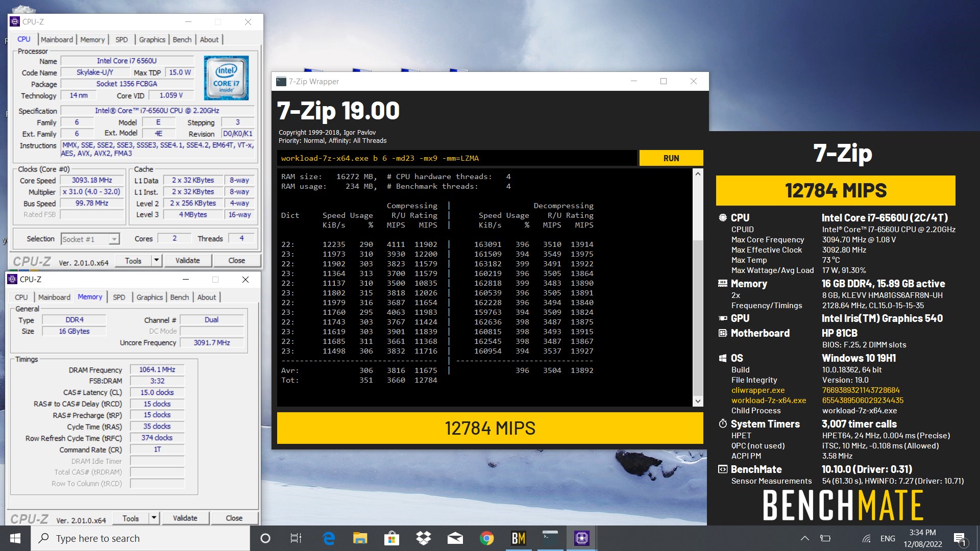This screenshot has width=980, height=551.
Task: Expand the Socket #1 selection dropdown
Action: [114, 239]
